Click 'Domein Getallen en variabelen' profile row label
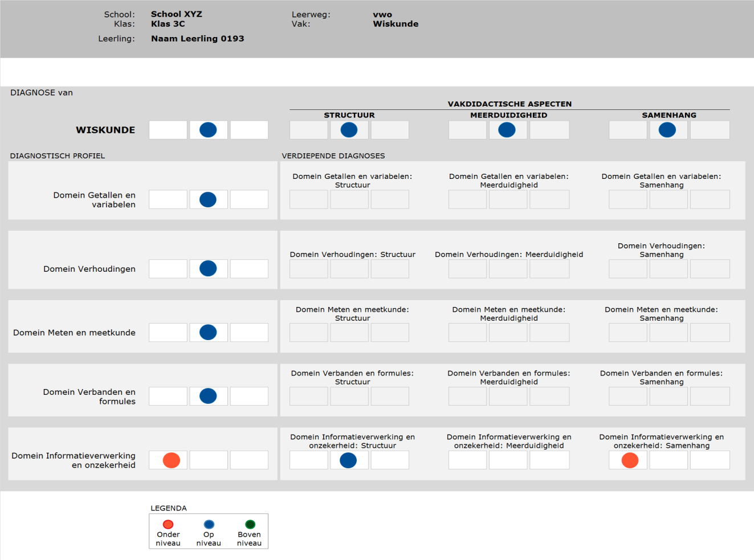Screen dimensions: 754x560 tap(95, 199)
